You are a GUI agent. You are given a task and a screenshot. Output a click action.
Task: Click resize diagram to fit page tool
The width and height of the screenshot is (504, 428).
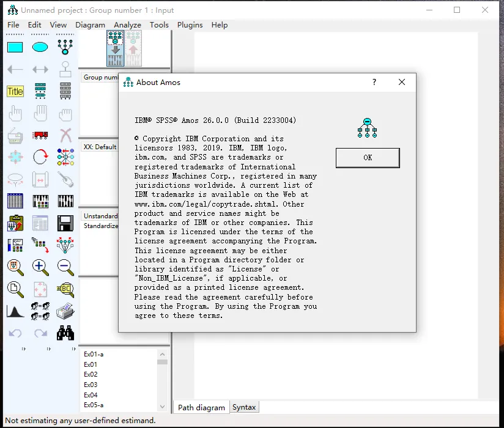coord(40,289)
